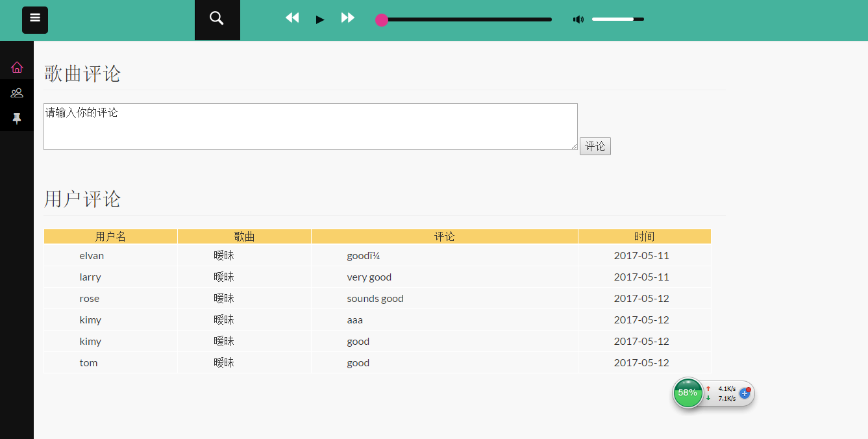
Task: Skip forward to next track
Action: coord(348,18)
